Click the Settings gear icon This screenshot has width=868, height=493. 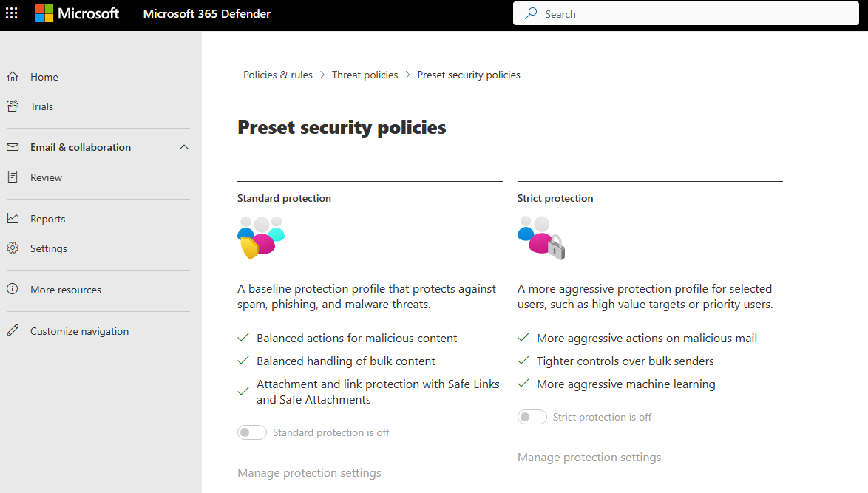13,248
